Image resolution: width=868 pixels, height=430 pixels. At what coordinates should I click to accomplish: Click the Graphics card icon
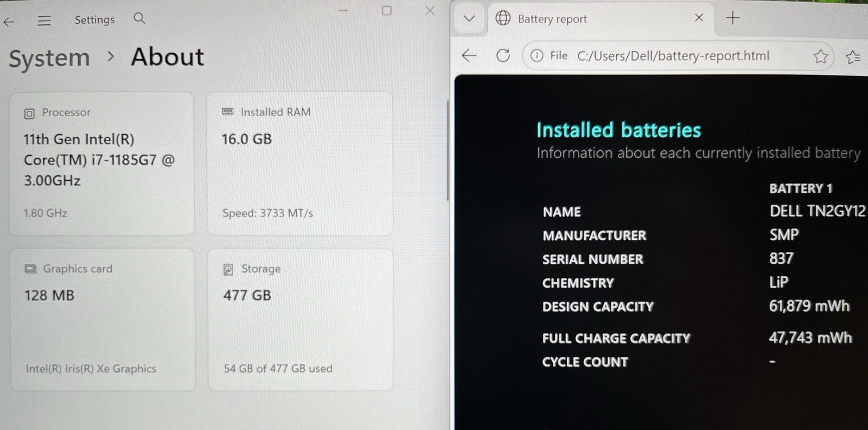point(31,269)
